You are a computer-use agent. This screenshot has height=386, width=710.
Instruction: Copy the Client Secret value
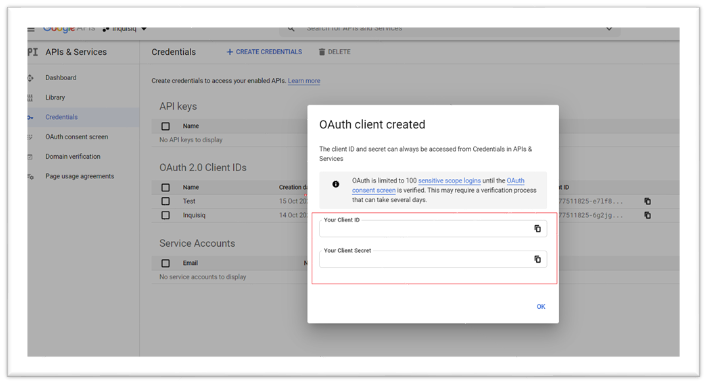pos(537,260)
